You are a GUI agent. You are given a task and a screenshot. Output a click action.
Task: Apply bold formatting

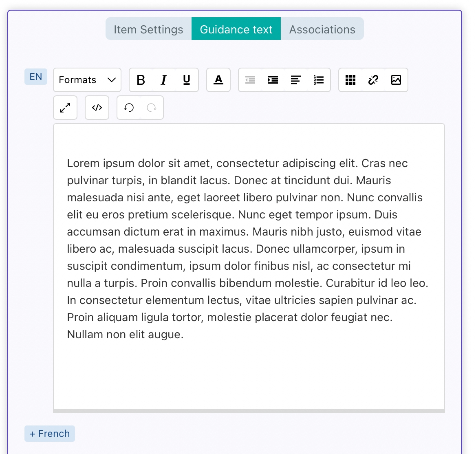(141, 80)
